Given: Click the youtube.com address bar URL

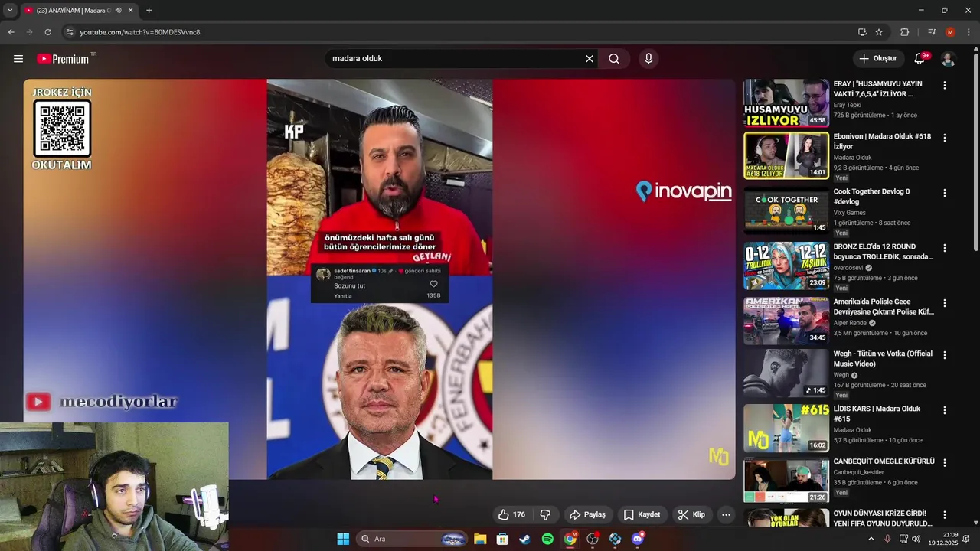Looking at the screenshot, I should (x=140, y=32).
